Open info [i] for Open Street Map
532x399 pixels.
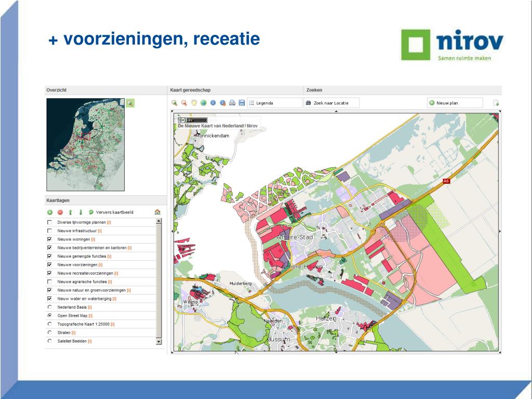coord(90,316)
